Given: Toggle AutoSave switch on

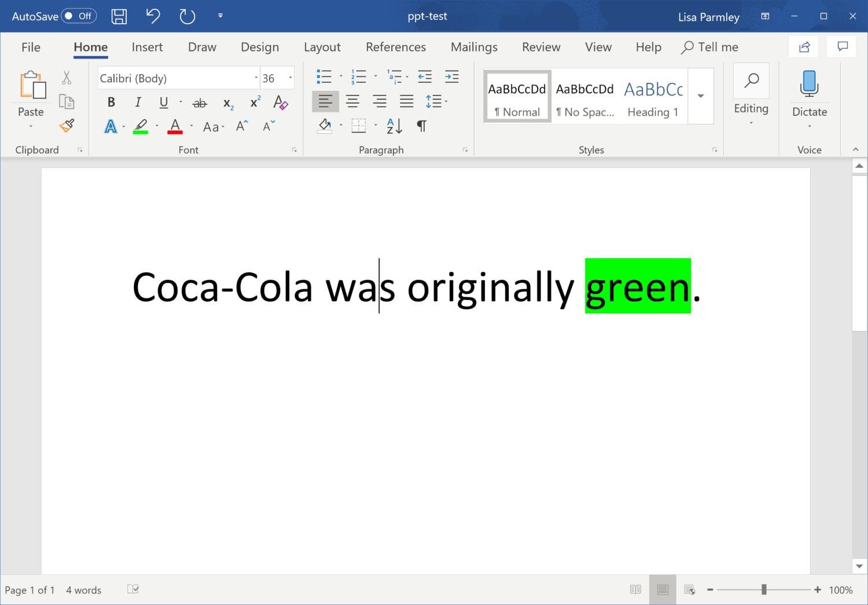Looking at the screenshot, I should click(79, 16).
